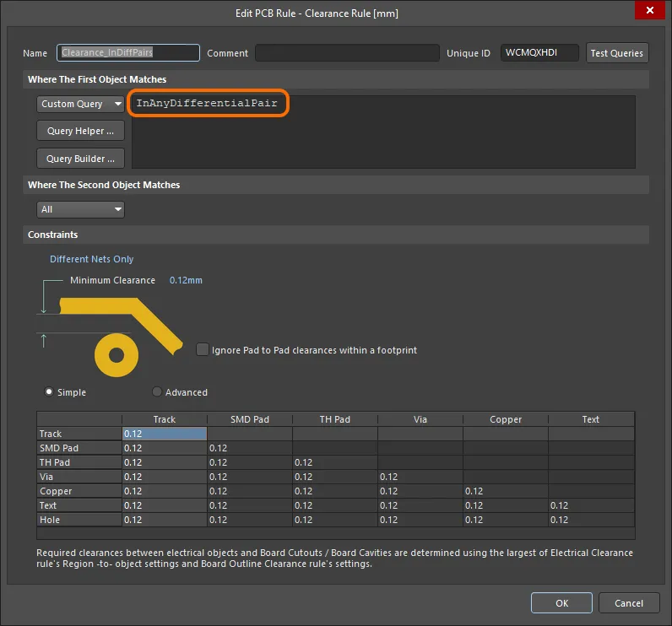Click the Hole row label

tap(79, 520)
